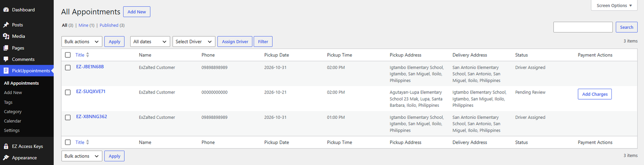Viewport: 644px width, 165px height.
Task: Open the Select Driver dropdown
Action: point(194,42)
